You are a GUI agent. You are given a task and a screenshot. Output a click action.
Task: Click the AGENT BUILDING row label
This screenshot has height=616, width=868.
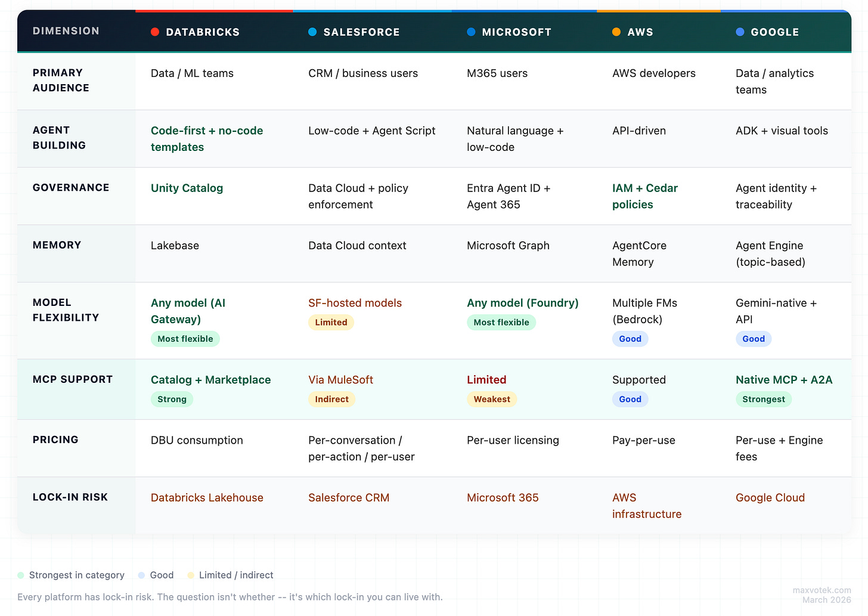(x=59, y=138)
